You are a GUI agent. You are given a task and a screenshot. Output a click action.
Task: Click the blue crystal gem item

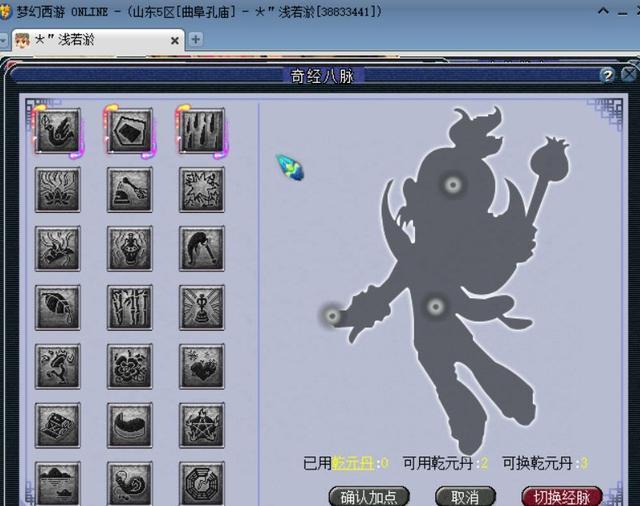[x=290, y=167]
